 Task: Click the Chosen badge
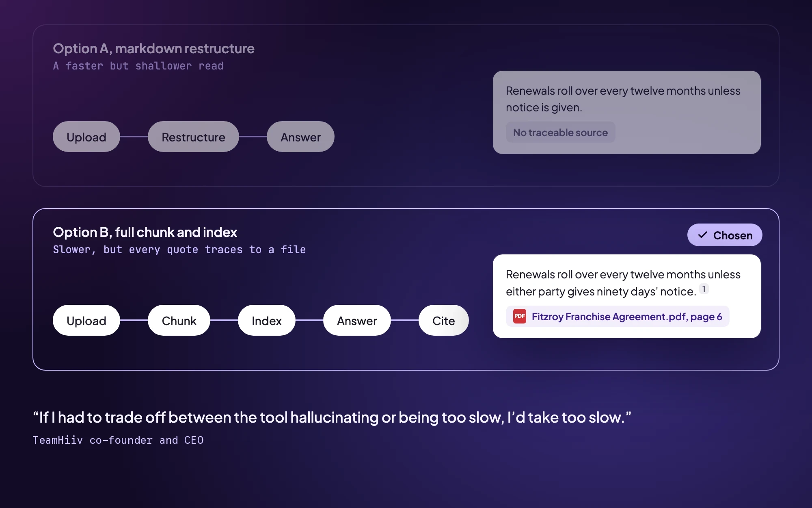tap(724, 235)
